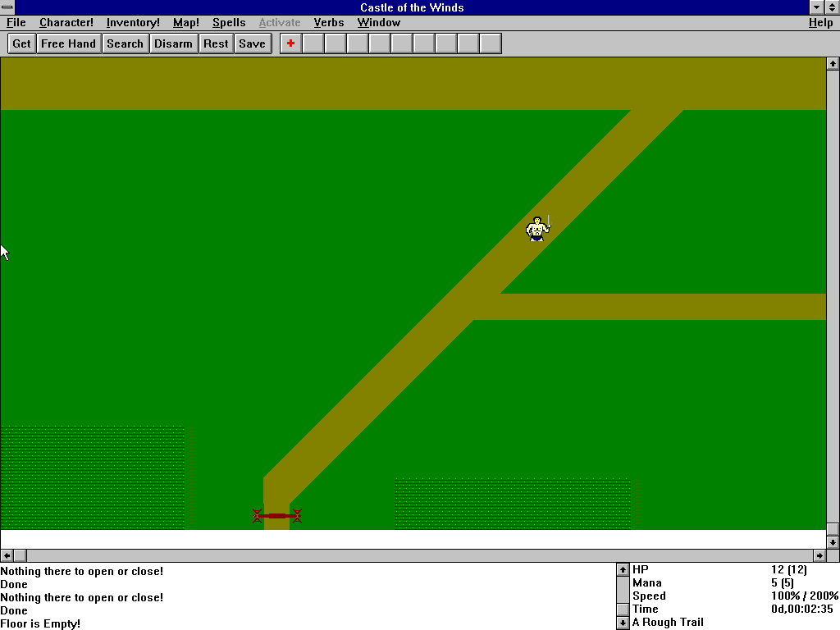Click the Search button
The width and height of the screenshot is (840, 630).
click(x=125, y=43)
